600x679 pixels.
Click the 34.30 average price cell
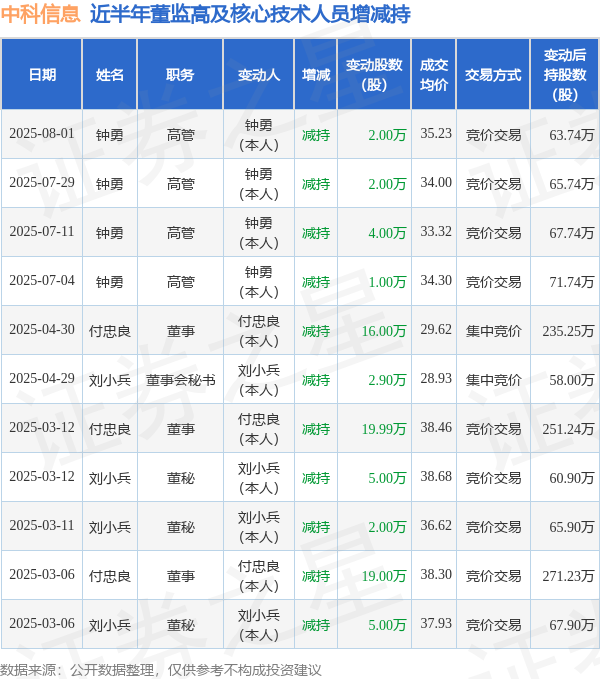click(x=436, y=280)
